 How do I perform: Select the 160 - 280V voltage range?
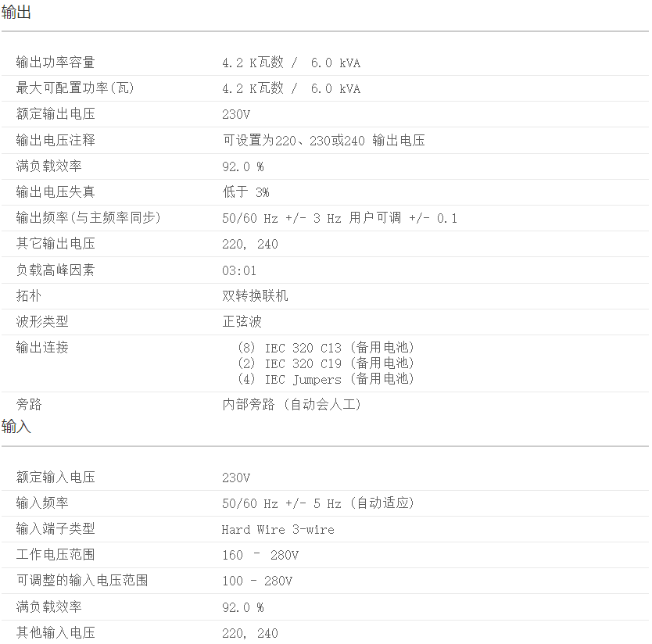click(x=260, y=556)
